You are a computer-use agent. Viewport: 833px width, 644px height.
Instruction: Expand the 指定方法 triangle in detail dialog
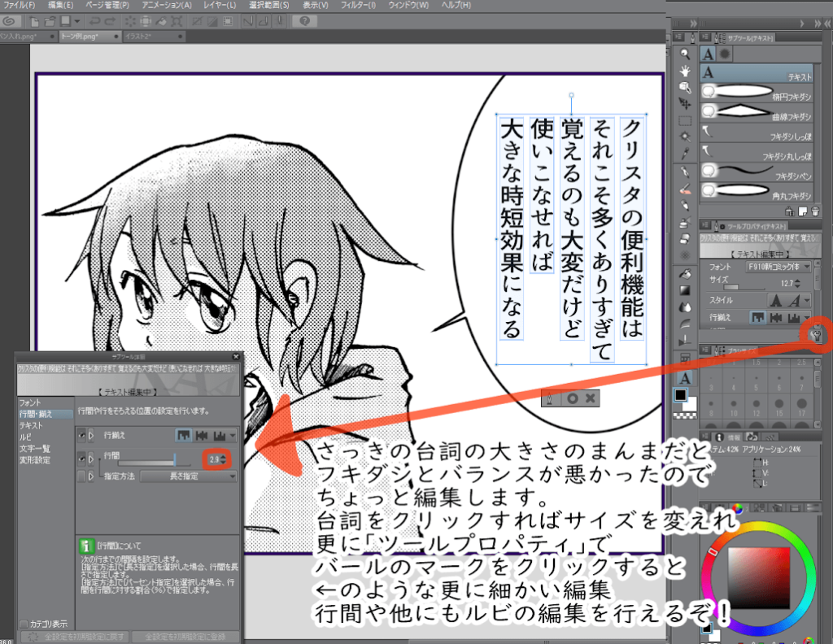coord(91,476)
